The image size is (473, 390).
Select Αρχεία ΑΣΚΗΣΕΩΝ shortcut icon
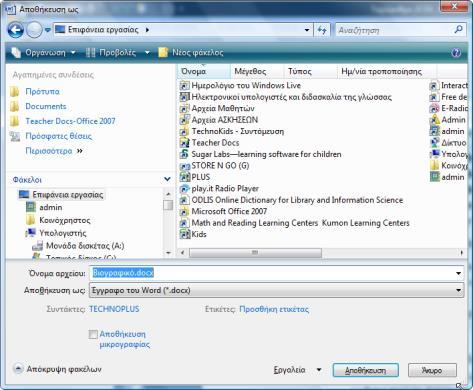(x=184, y=120)
